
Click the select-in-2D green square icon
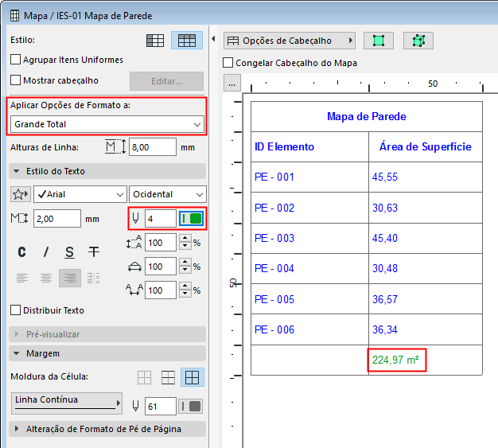[379, 41]
